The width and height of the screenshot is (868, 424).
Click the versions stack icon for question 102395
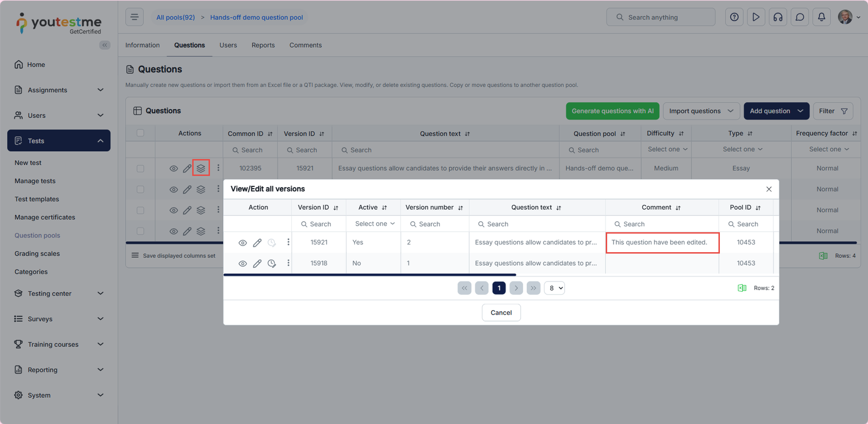(201, 168)
